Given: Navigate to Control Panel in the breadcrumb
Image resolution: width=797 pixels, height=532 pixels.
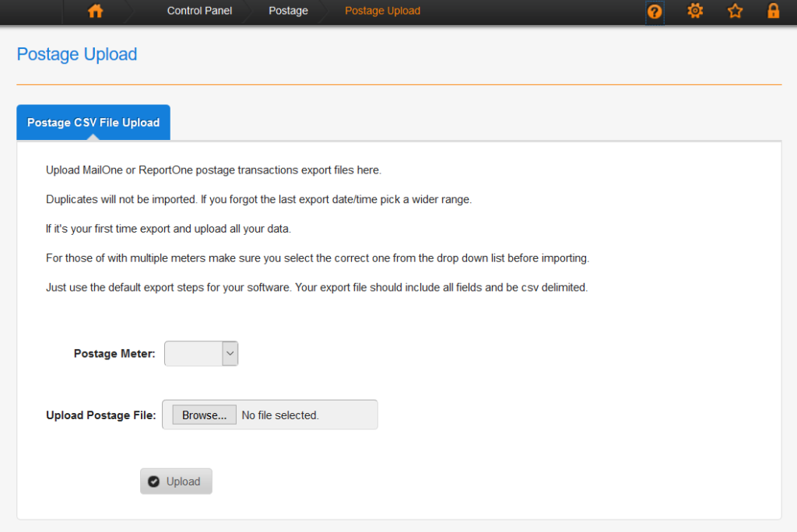Looking at the screenshot, I should (198, 11).
